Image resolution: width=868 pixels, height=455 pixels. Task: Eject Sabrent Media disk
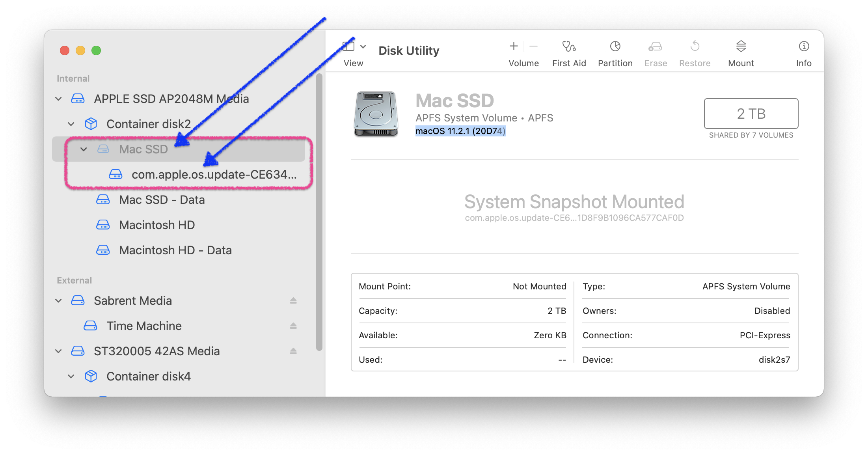pyautogui.click(x=293, y=300)
